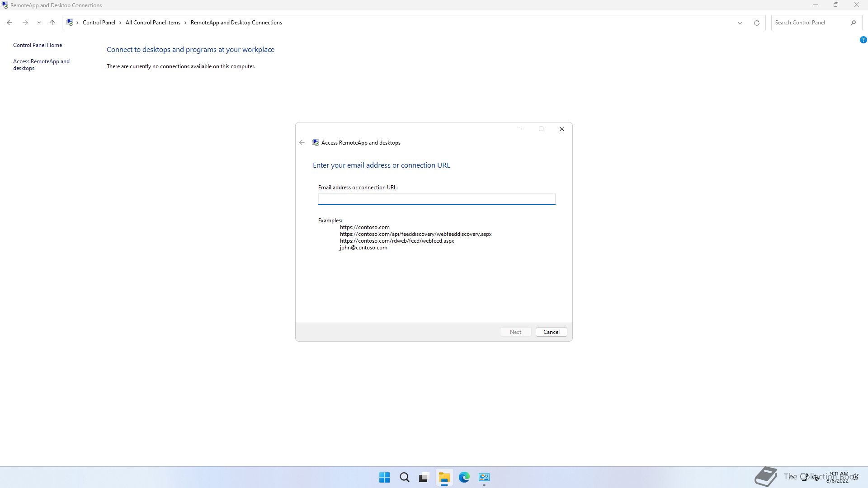Expand chevron after All Control Panel Items
The height and width of the screenshot is (488, 868).
(x=185, y=23)
